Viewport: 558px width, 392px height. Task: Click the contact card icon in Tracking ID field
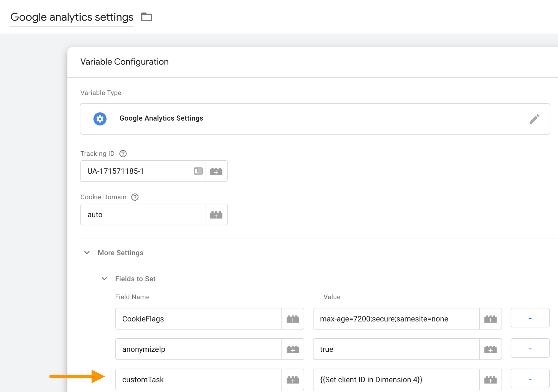coord(198,171)
